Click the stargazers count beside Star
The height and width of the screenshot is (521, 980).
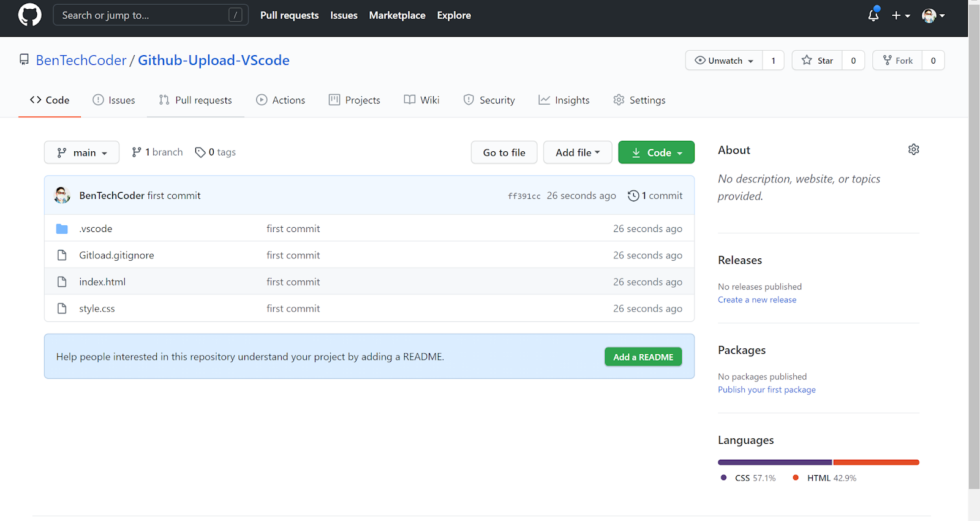click(853, 60)
